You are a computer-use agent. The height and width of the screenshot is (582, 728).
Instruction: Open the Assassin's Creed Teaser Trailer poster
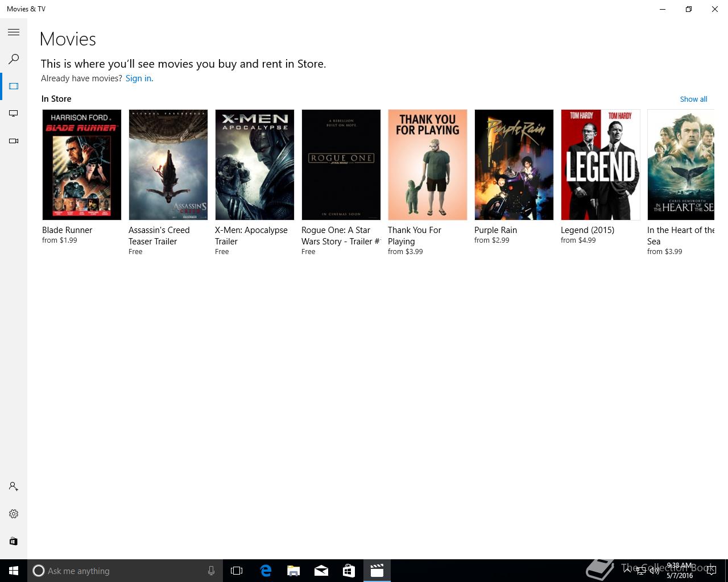pyautogui.click(x=168, y=165)
